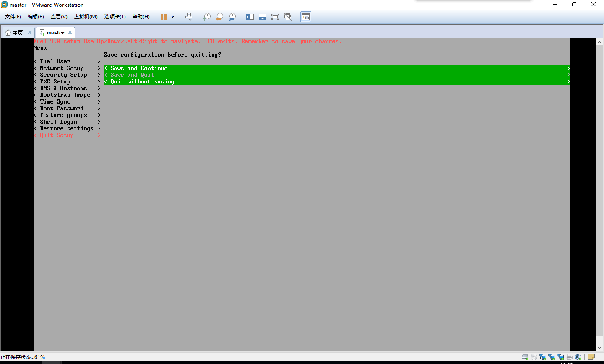
Task: Select the red Quit Setup menu entry
Action: point(67,135)
